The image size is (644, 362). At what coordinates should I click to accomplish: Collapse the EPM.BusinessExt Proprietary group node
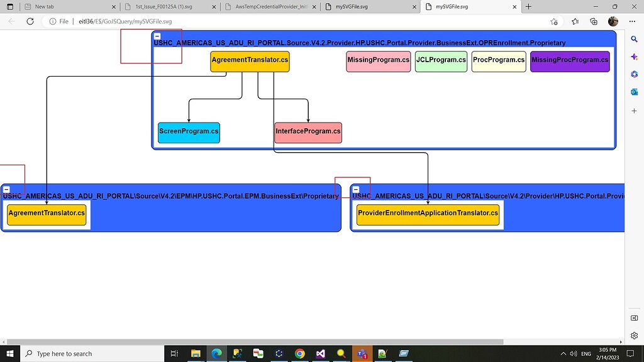6,189
